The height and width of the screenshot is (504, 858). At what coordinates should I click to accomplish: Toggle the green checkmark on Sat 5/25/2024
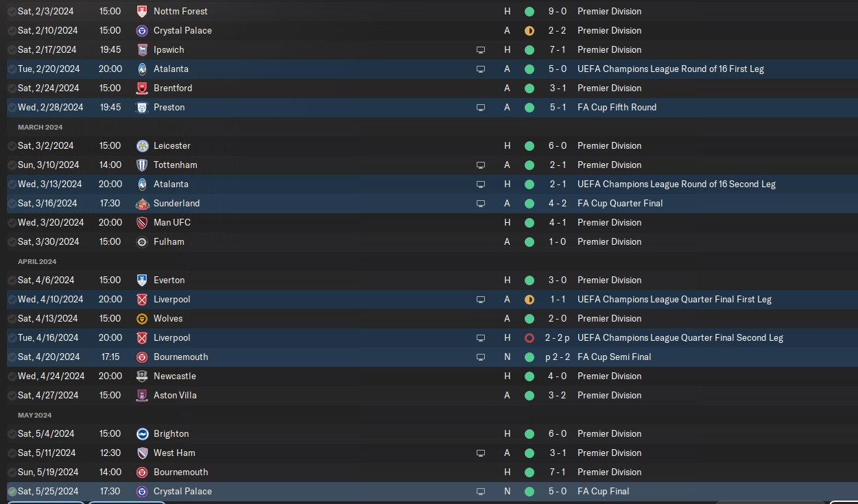coord(12,492)
